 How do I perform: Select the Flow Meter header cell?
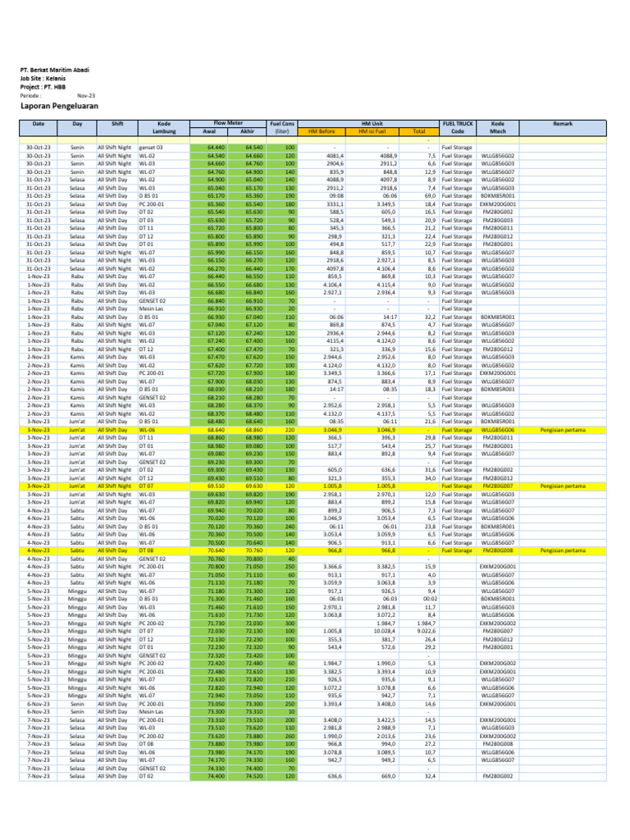(228, 123)
